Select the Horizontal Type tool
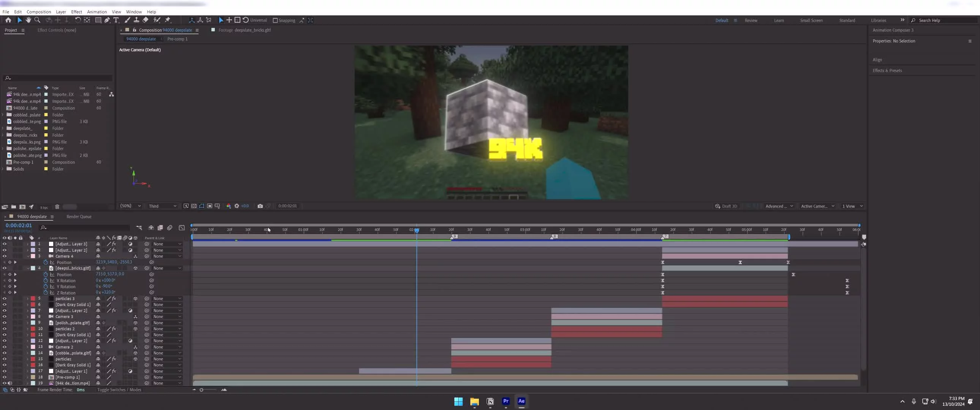This screenshot has width=980, height=410. point(116,20)
